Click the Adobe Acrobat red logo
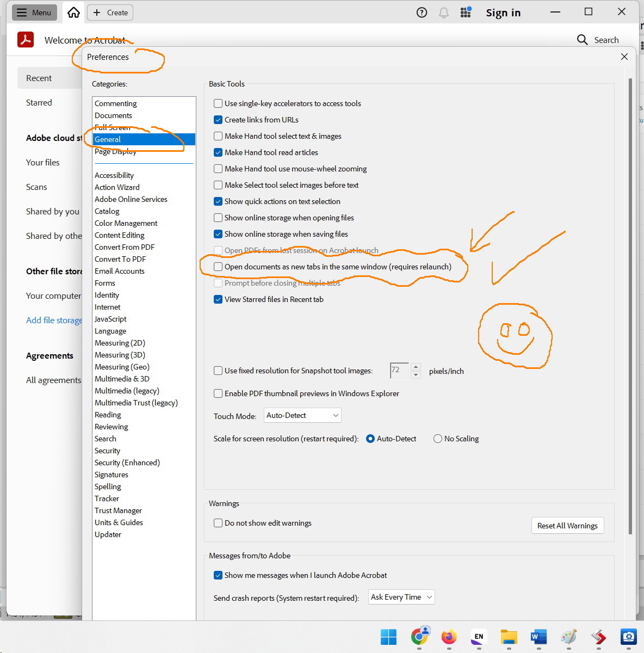The height and width of the screenshot is (653, 644). point(25,40)
